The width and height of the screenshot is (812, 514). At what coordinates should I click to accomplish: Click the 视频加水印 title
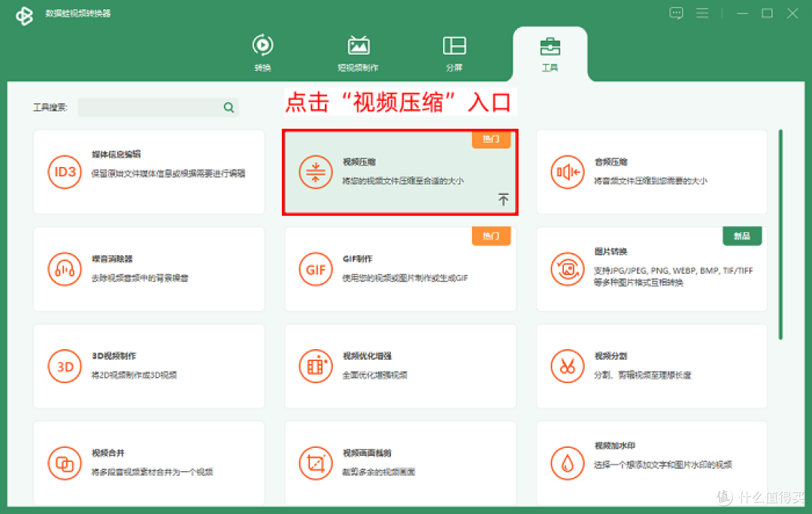pos(615,446)
